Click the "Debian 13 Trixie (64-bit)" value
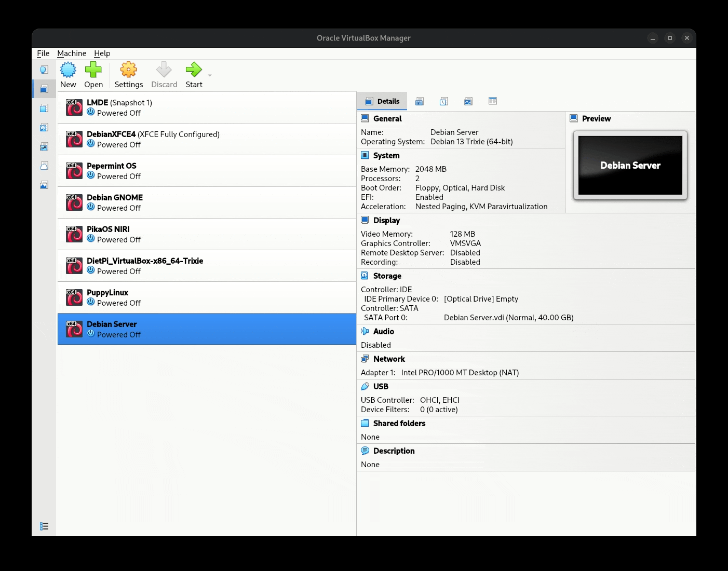This screenshot has height=571, width=728. [471, 142]
